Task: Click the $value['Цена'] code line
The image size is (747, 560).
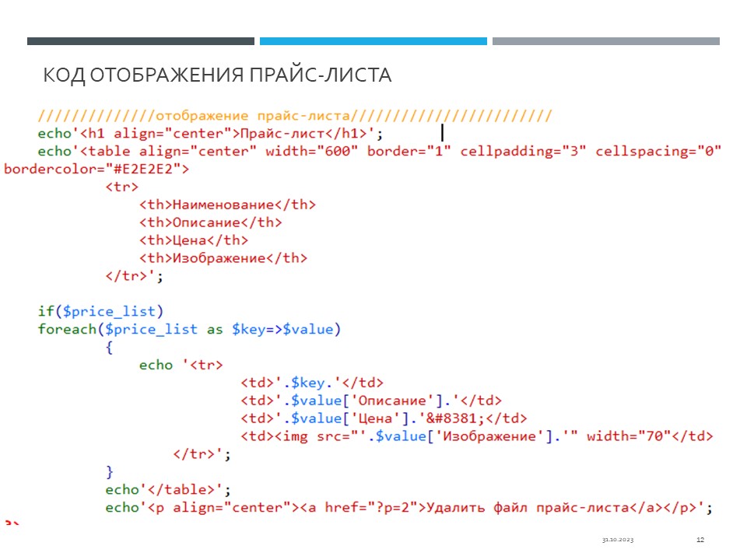Action: pos(384,418)
